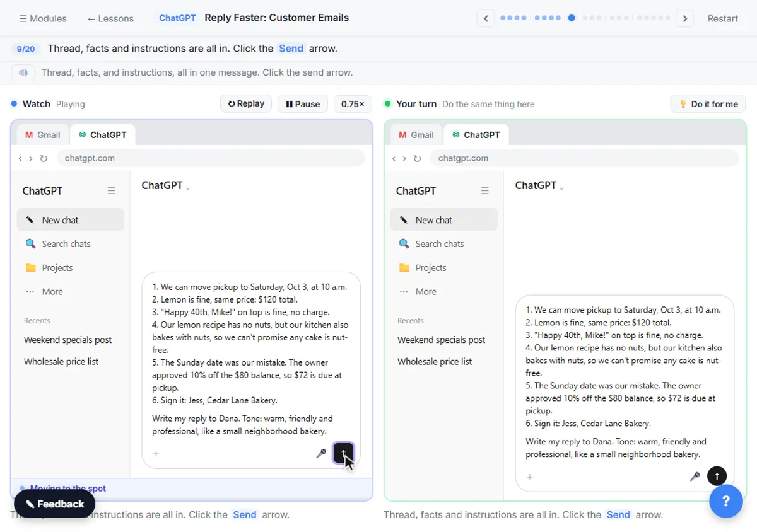
Task: Click chatgpt.com address bar in Your turn browser
Action: coord(584,158)
